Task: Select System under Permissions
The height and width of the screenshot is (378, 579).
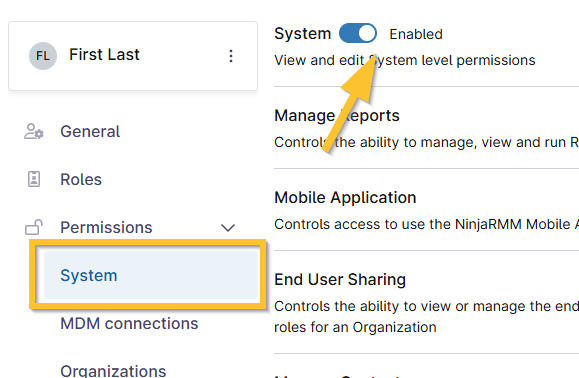Action: point(151,275)
